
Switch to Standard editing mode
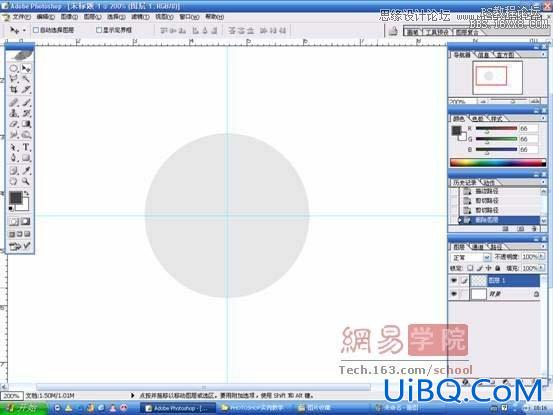tap(14, 221)
